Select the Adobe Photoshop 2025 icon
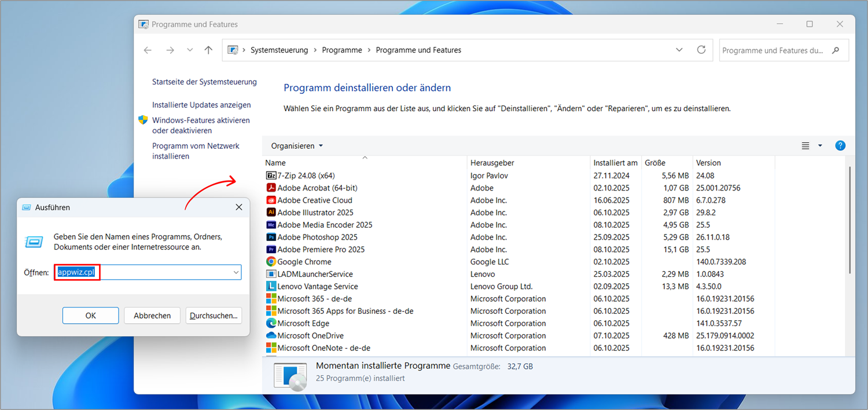The image size is (868, 410). point(271,237)
